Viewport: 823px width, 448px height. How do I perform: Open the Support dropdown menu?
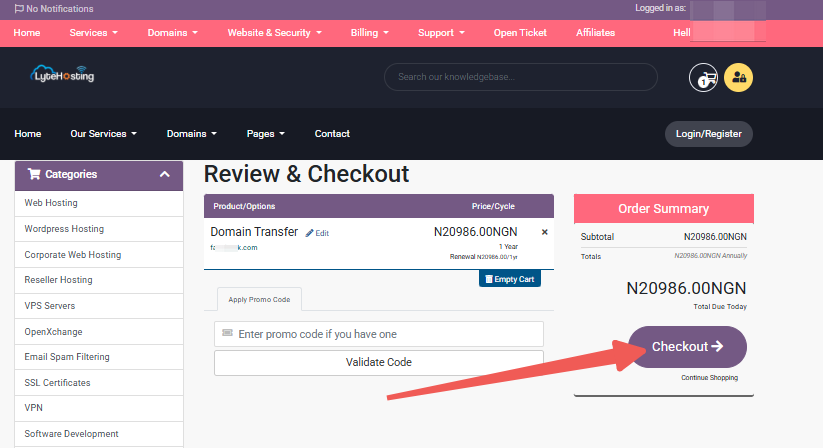(441, 33)
